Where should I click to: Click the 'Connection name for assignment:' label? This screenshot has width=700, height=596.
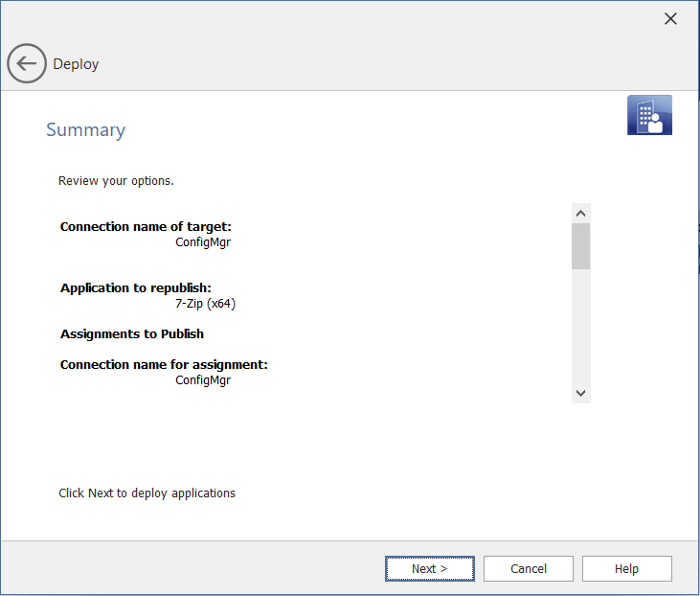[164, 365]
